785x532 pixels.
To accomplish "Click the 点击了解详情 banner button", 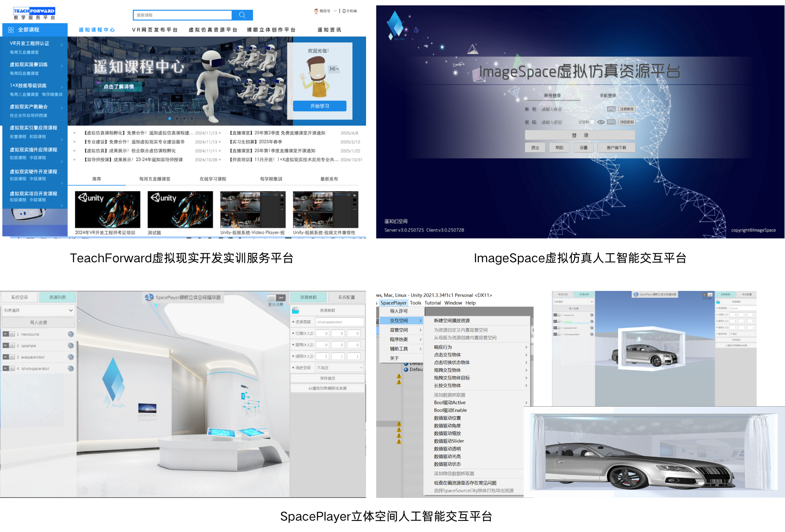I will 119,87.
